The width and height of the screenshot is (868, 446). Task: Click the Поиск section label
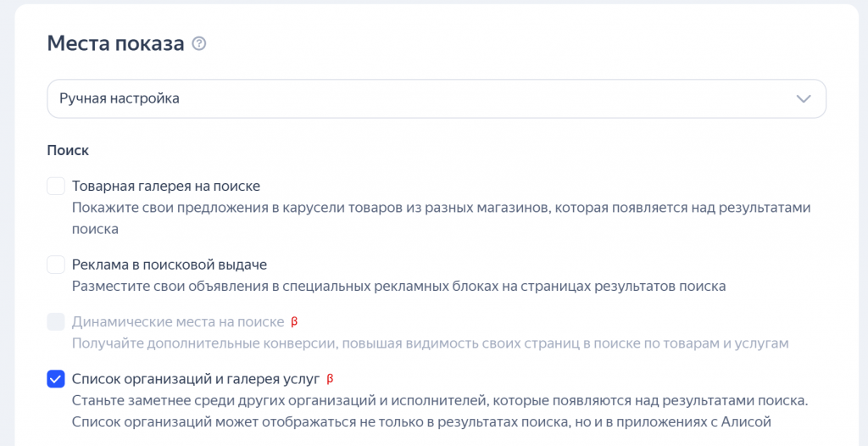pyautogui.click(x=68, y=150)
